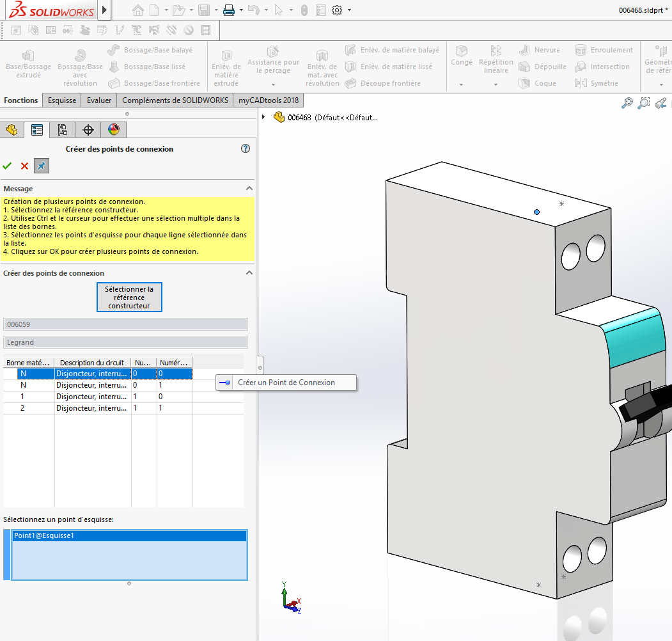Open the New document dropdown arrow

click(166, 10)
